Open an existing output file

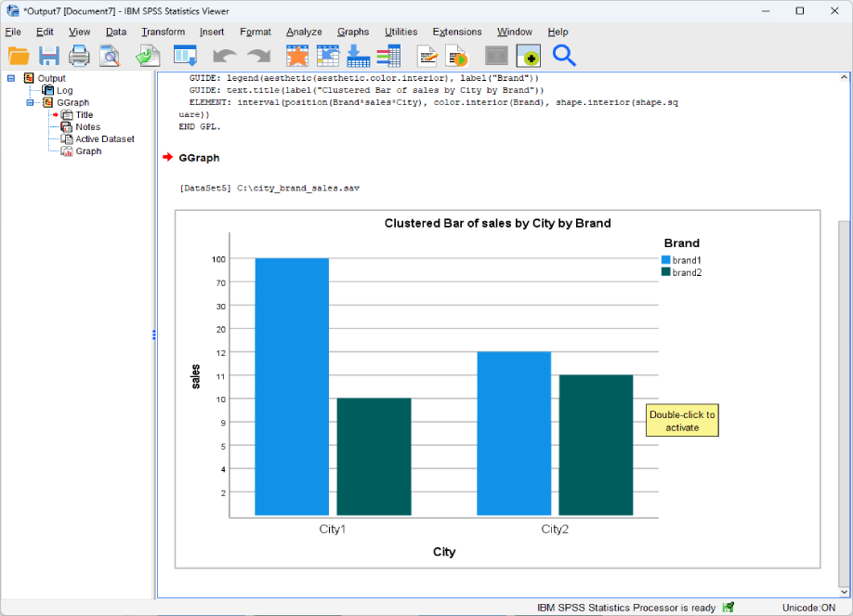click(19, 56)
